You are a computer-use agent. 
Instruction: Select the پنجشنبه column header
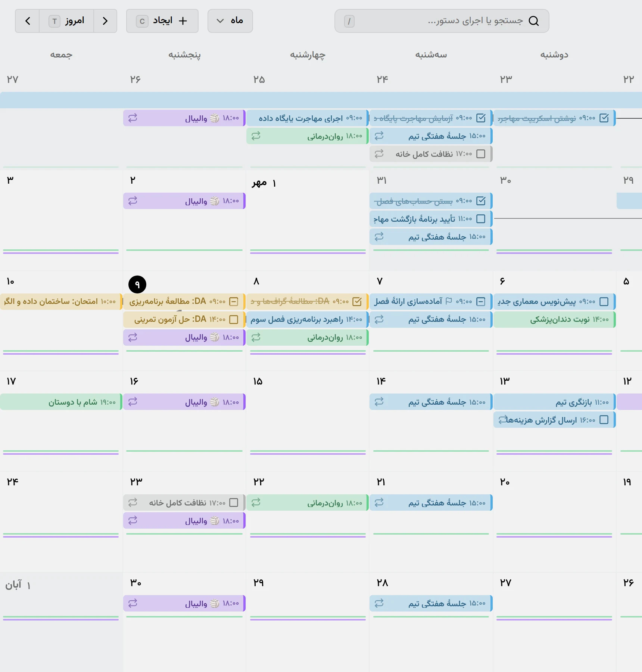click(184, 55)
